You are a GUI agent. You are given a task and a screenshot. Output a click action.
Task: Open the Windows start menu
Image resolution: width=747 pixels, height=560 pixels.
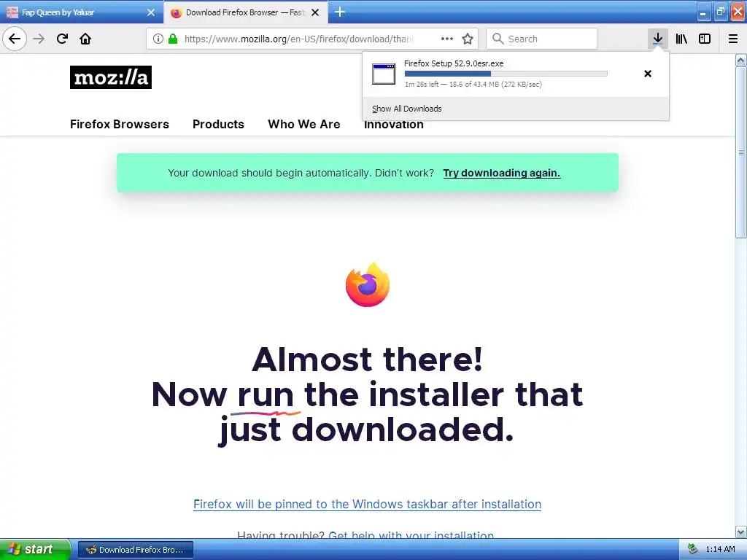[x=35, y=549]
